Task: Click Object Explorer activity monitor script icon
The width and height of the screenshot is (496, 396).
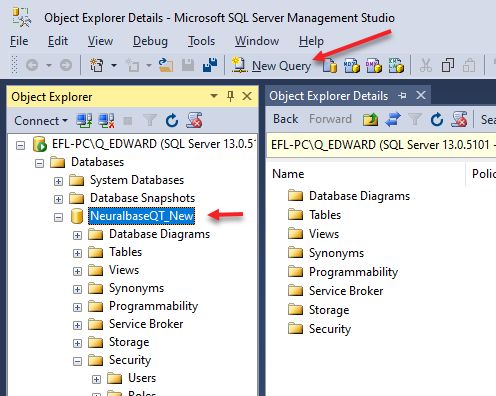Action: (194, 120)
